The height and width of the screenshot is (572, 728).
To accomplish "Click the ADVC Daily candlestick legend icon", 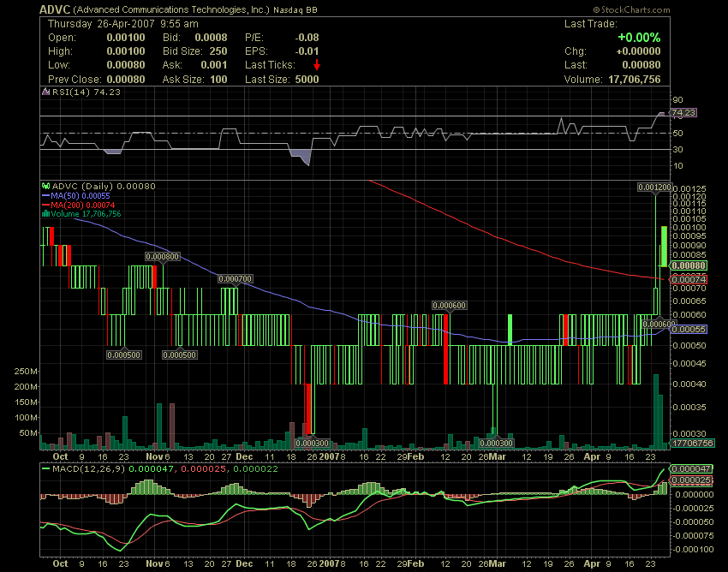I will tap(46, 186).
